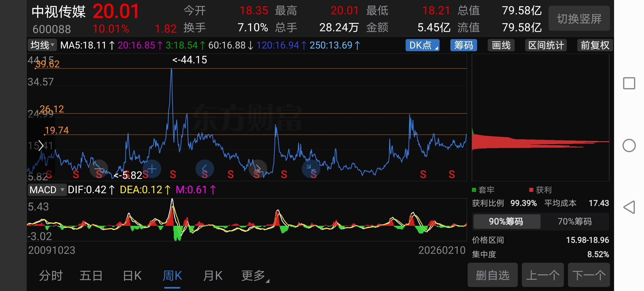
Task: Select the 90%筹码 option
Action: [x=506, y=221]
